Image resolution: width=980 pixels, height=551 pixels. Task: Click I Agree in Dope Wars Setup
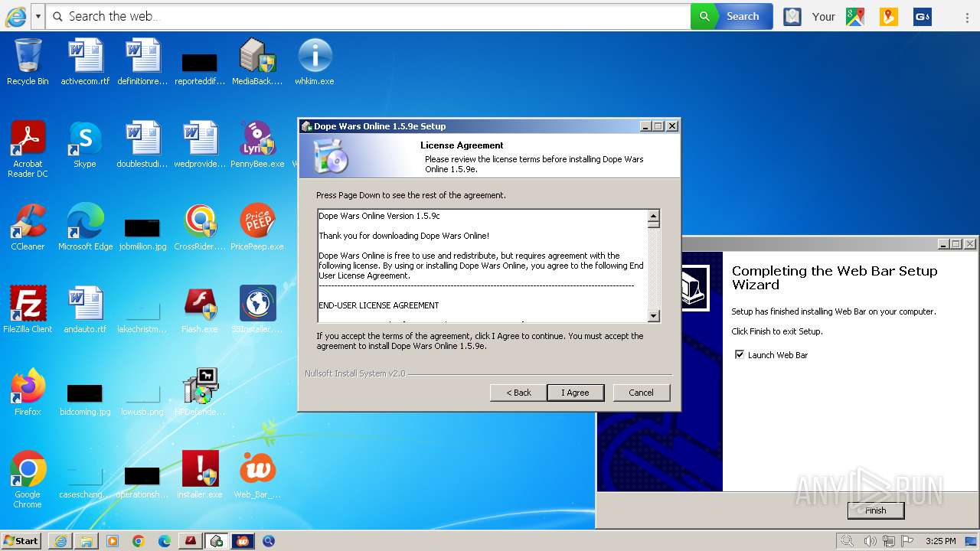click(575, 393)
